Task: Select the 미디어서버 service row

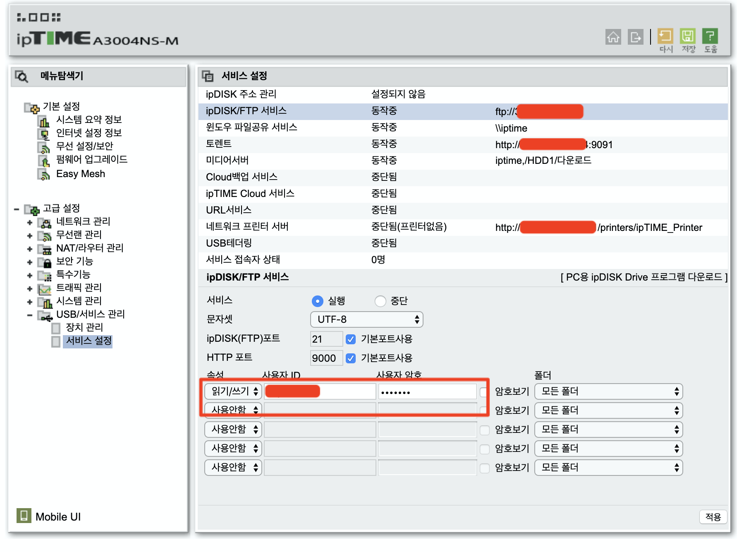Action: [x=463, y=161]
